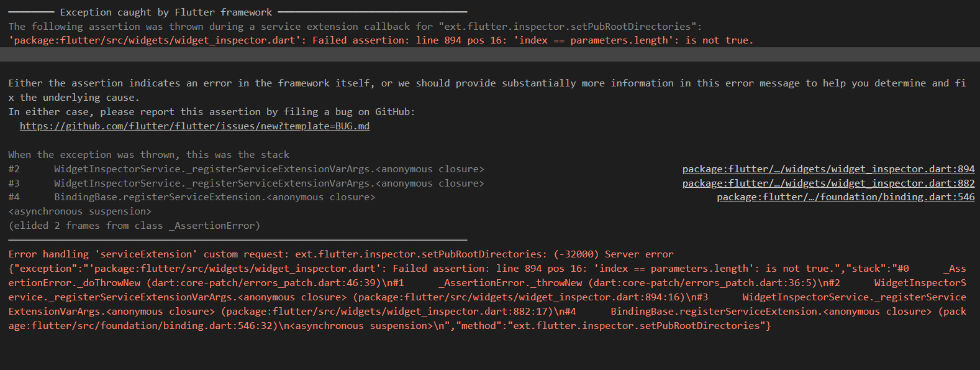
Task: Click the 'x the underlying cause.' line
Action: (73, 98)
